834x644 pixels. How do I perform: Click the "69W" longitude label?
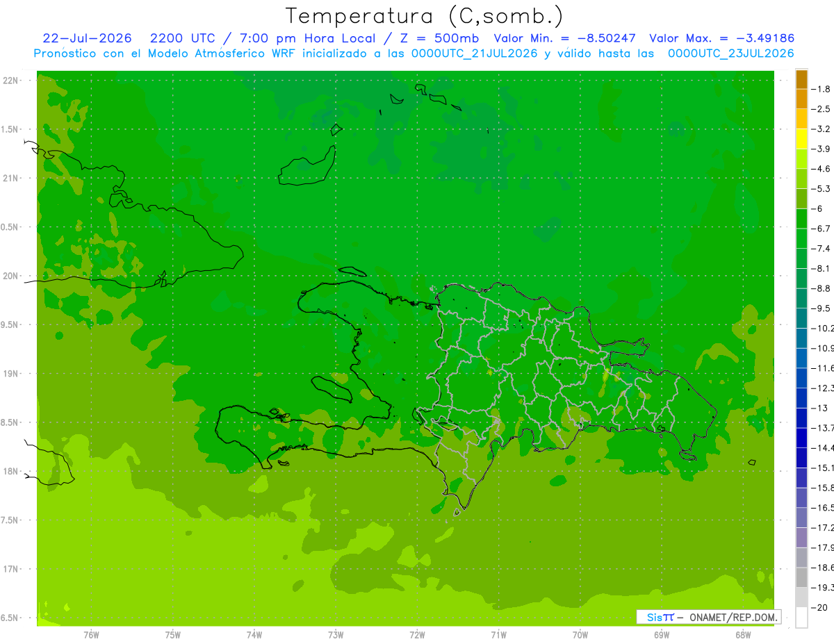point(662,634)
